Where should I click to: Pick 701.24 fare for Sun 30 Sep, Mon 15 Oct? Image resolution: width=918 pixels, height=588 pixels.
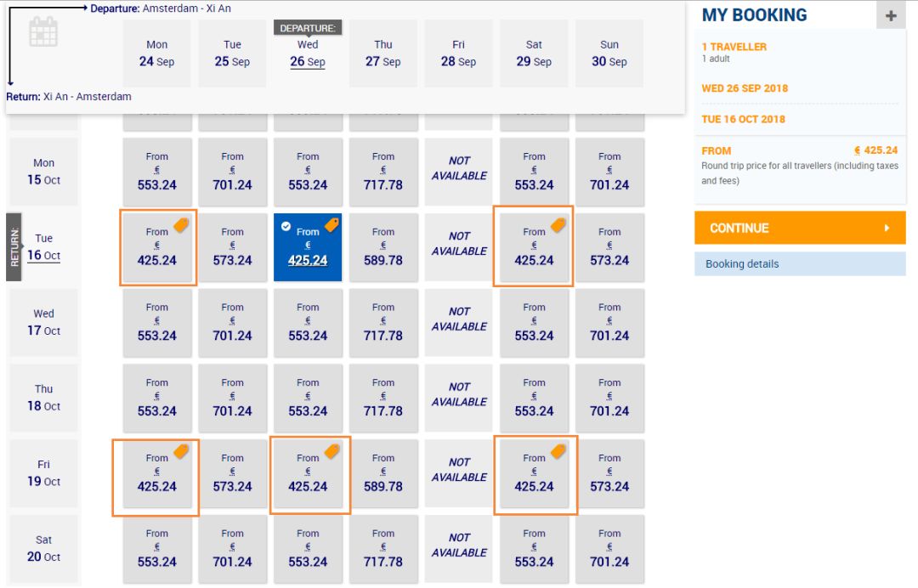click(x=609, y=172)
